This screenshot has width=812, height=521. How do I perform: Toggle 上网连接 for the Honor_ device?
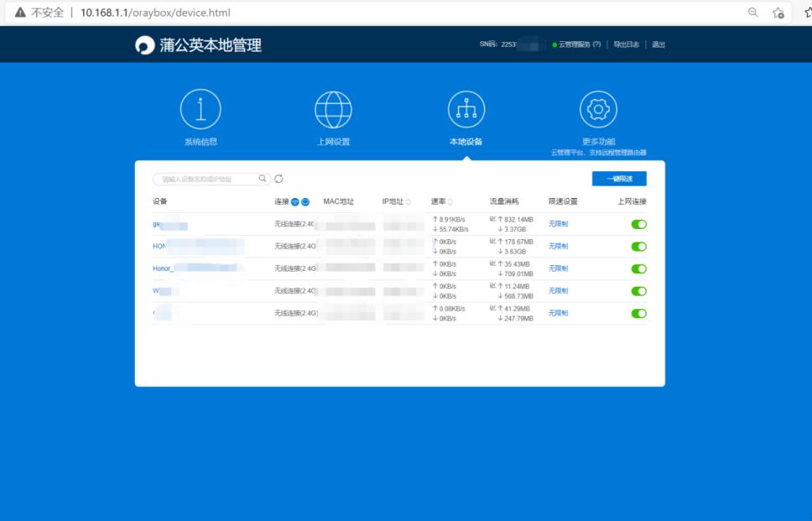pyautogui.click(x=639, y=268)
